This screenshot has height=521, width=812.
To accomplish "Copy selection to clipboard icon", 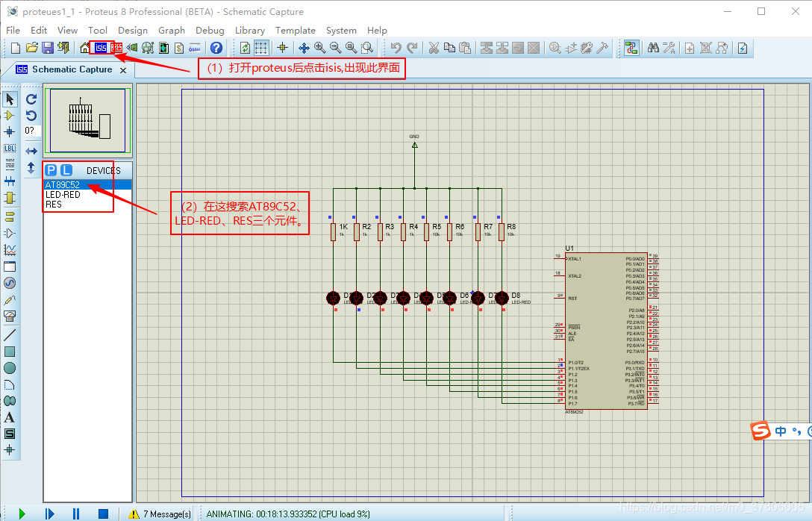I will (x=449, y=49).
